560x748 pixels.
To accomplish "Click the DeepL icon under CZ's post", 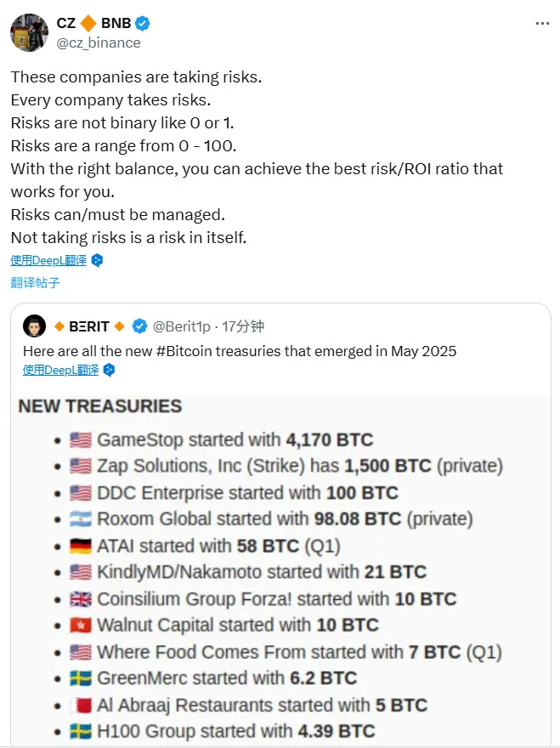I will click(x=97, y=260).
